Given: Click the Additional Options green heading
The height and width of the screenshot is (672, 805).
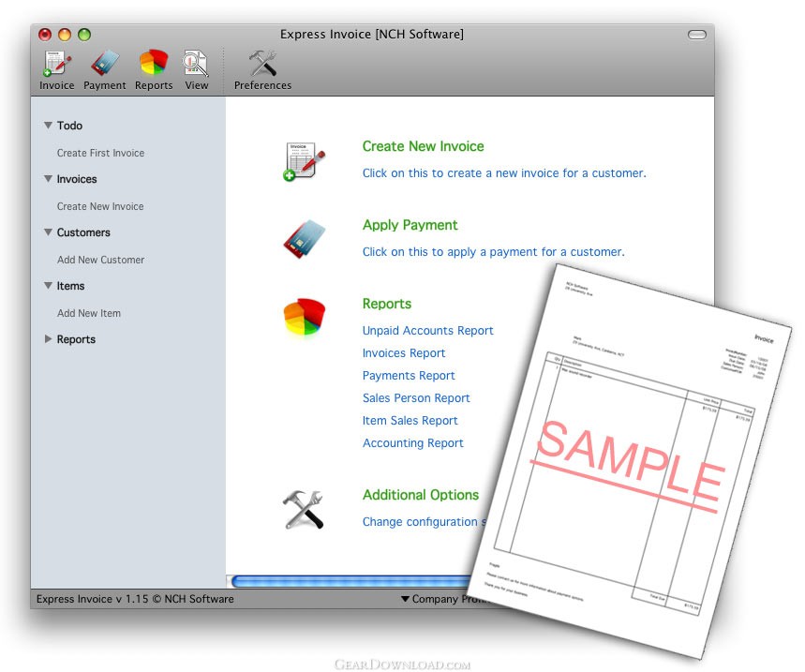Looking at the screenshot, I should tap(421, 495).
